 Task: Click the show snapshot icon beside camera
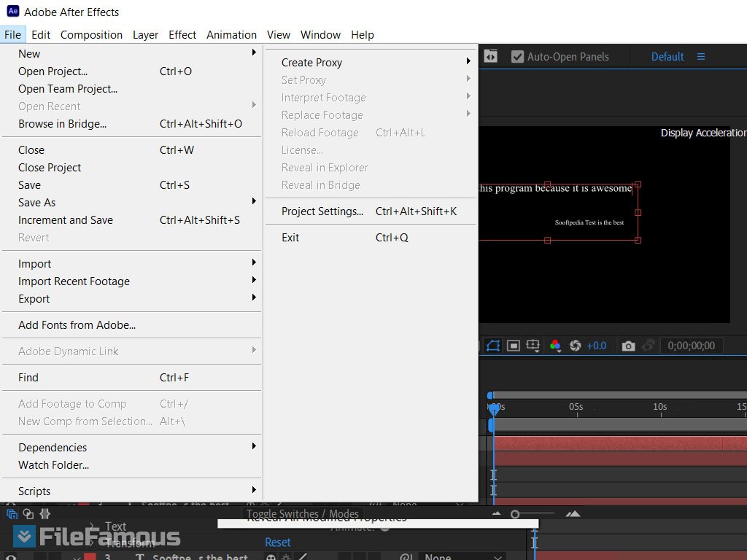[648, 346]
